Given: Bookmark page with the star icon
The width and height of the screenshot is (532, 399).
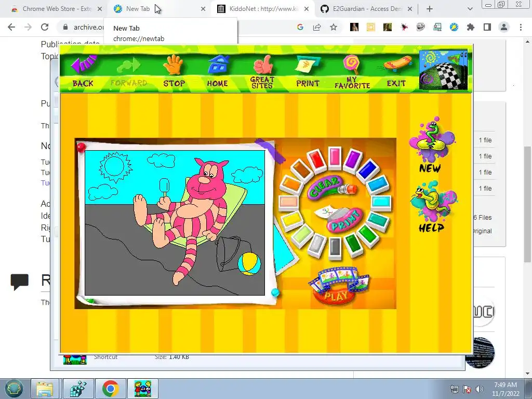Looking at the screenshot, I should tap(334, 27).
